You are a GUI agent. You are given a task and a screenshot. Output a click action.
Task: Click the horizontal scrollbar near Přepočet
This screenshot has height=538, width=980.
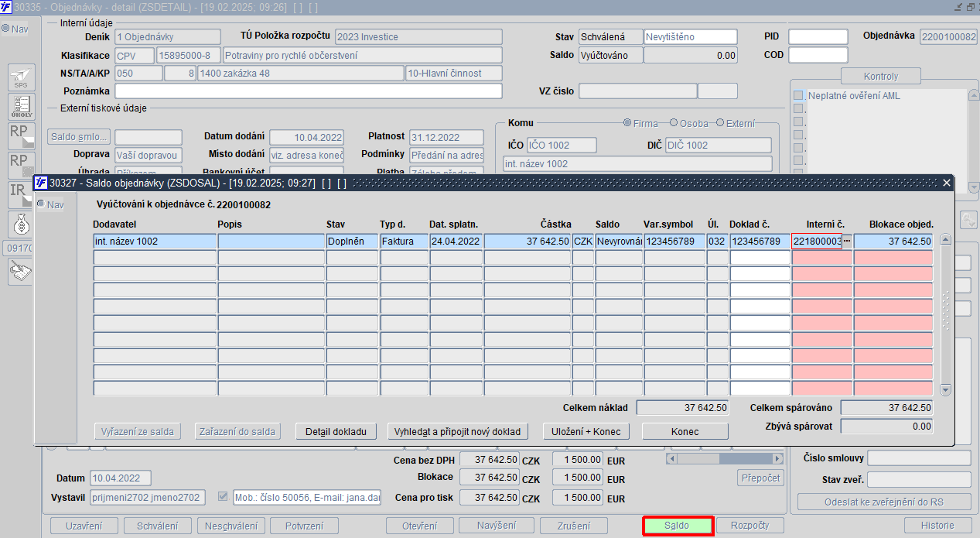(x=725, y=459)
